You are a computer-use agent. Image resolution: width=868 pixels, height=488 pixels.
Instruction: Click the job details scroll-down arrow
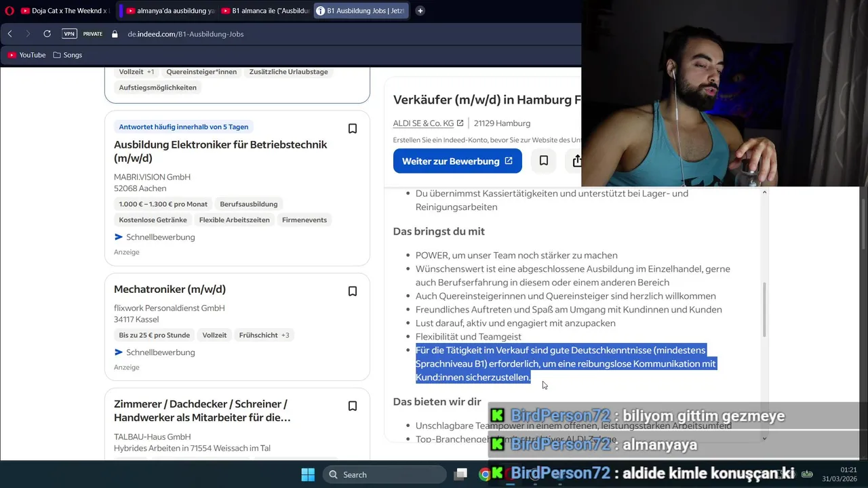[x=764, y=438]
